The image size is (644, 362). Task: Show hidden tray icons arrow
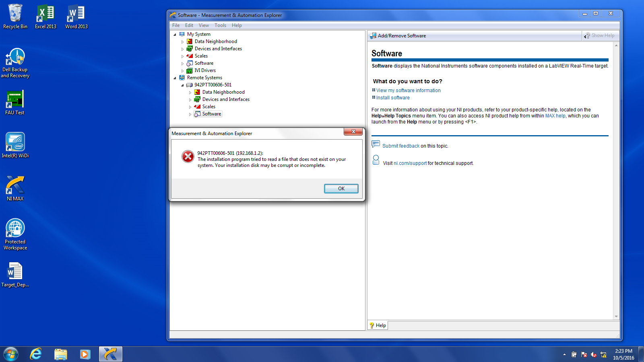(x=564, y=354)
